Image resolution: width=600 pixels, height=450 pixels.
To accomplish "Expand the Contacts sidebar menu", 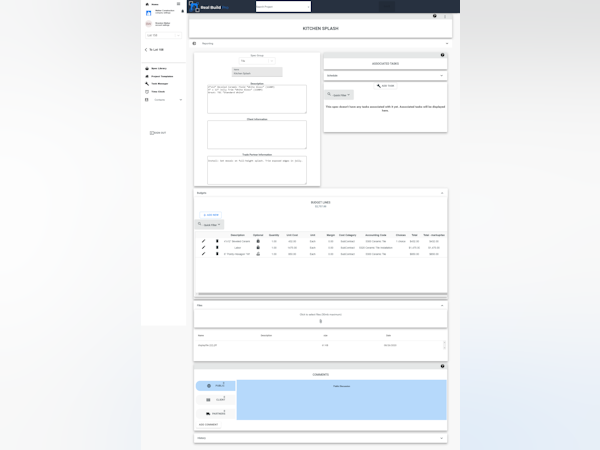I will click(181, 100).
